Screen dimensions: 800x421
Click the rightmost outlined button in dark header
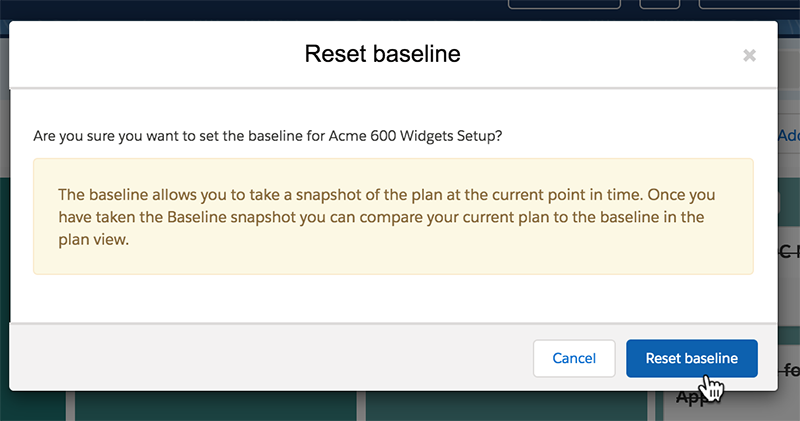coord(749,4)
